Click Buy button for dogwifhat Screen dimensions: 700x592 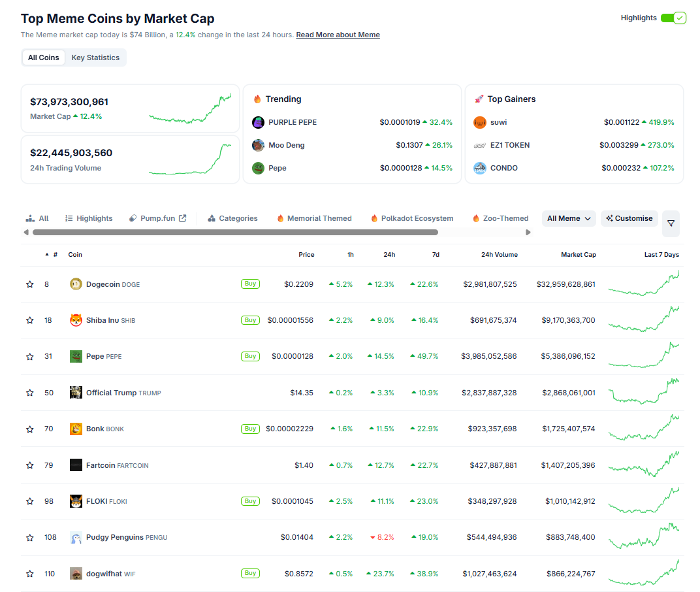coord(251,573)
